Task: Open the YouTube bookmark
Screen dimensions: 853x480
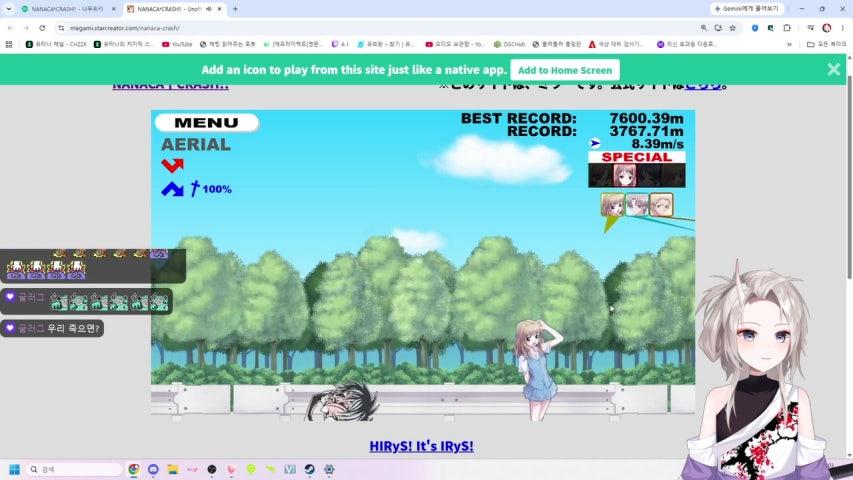Action: click(x=177, y=45)
